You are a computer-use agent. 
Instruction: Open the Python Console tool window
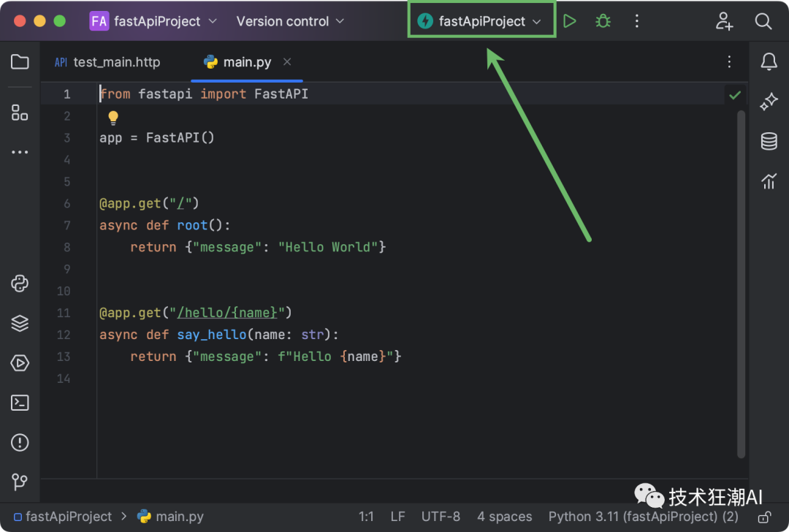tap(20, 284)
